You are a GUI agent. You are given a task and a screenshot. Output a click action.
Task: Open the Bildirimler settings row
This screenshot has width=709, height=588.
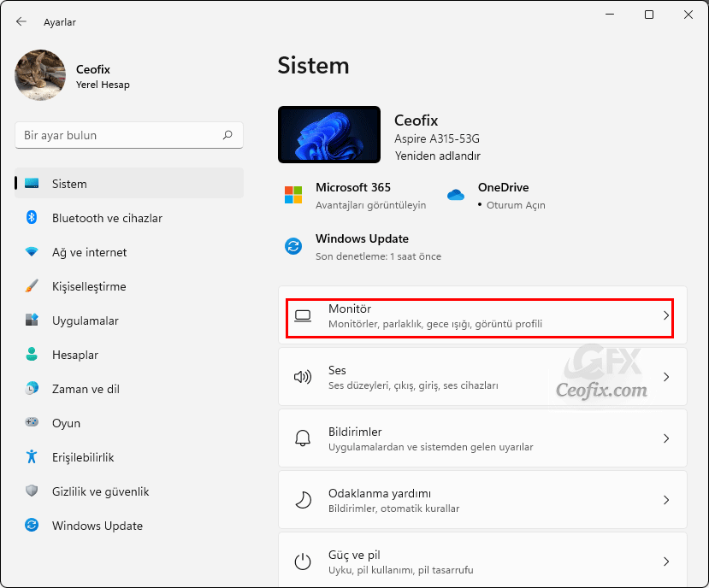[x=482, y=438]
